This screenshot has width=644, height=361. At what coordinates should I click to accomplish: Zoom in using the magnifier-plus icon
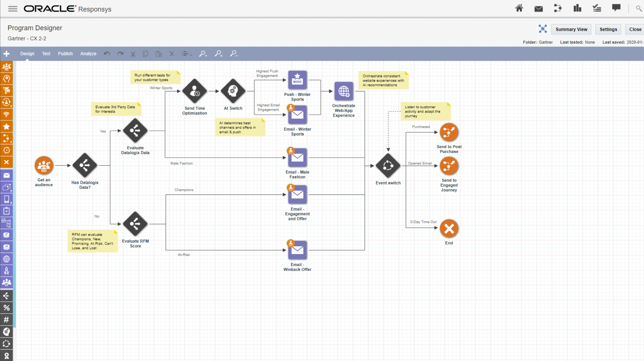click(218, 53)
